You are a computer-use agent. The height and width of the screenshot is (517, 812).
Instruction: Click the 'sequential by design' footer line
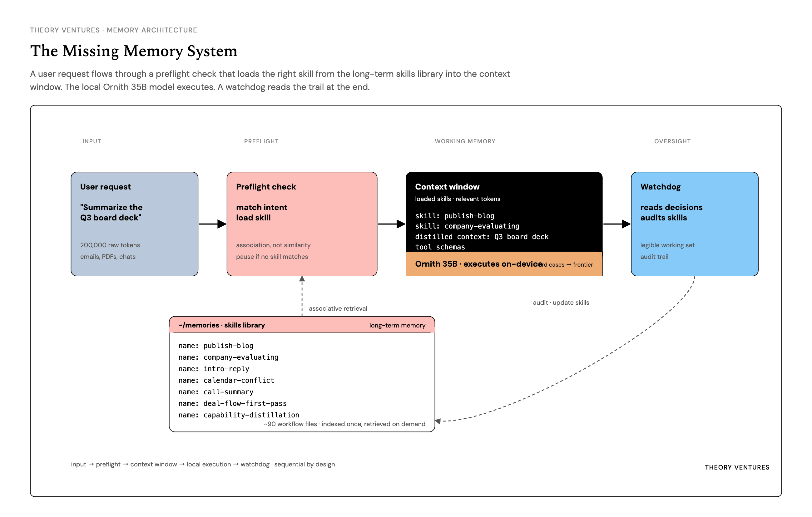(x=203, y=464)
